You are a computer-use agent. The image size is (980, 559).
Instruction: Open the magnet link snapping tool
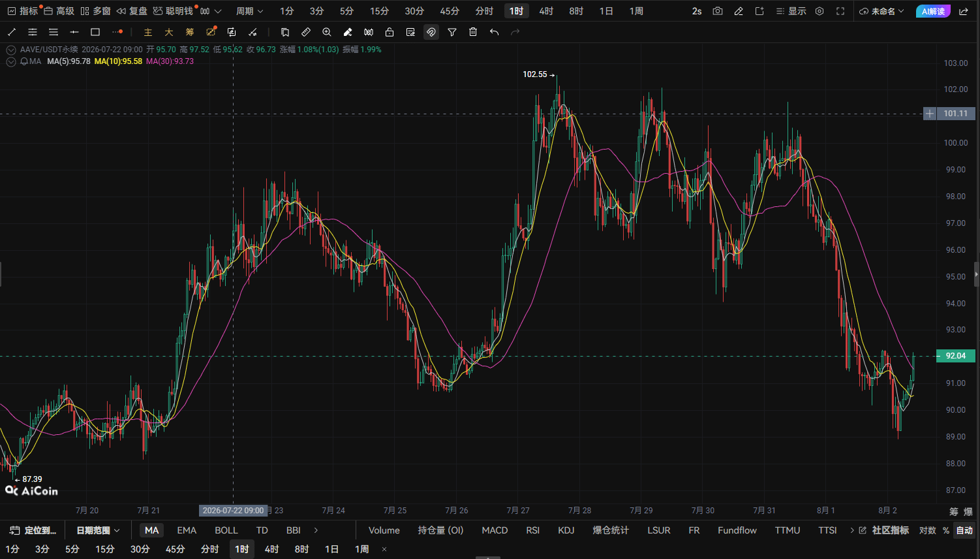pyautogui.click(x=431, y=32)
